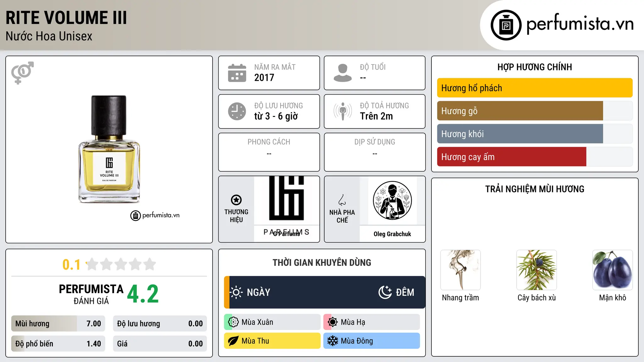Click the leaf icon for Mùa Thu
This screenshot has width=644, height=362.
pyautogui.click(x=233, y=341)
